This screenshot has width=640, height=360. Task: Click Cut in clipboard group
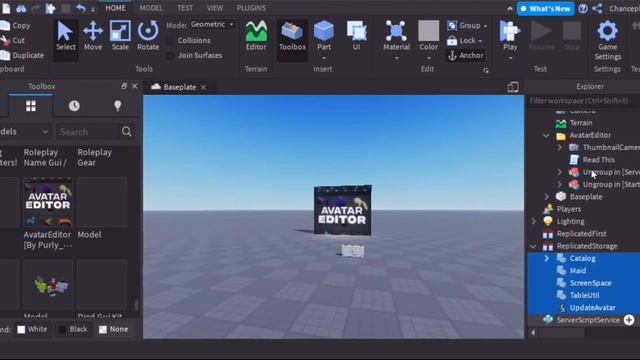pyautogui.click(x=13, y=40)
